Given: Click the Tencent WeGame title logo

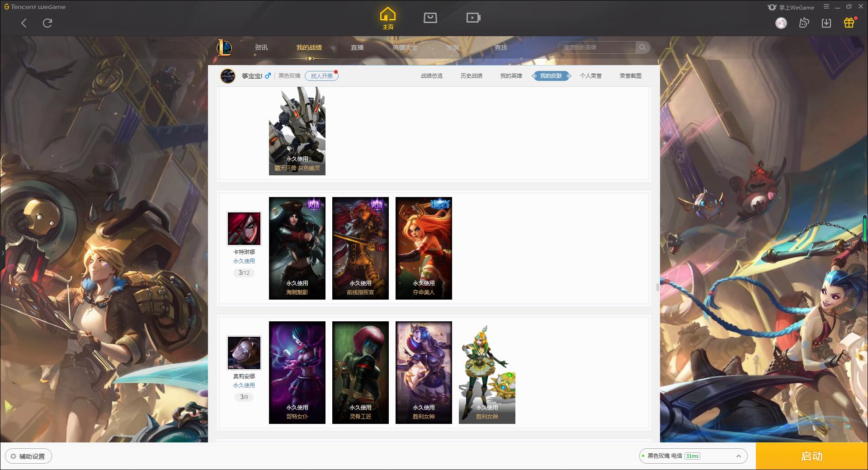Looking at the screenshot, I should click(35, 7).
